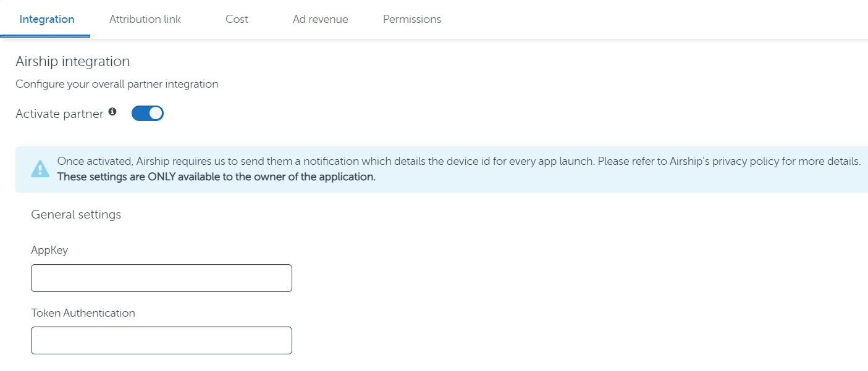Toggle the Activate partner switch
Screen dimensions: 868x371
pyautogui.click(x=148, y=114)
